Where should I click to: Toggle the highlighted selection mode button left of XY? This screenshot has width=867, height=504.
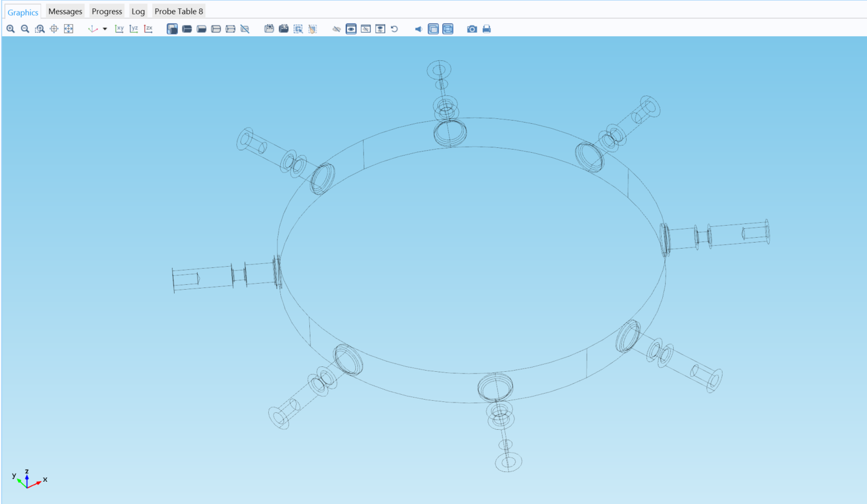[x=172, y=29]
